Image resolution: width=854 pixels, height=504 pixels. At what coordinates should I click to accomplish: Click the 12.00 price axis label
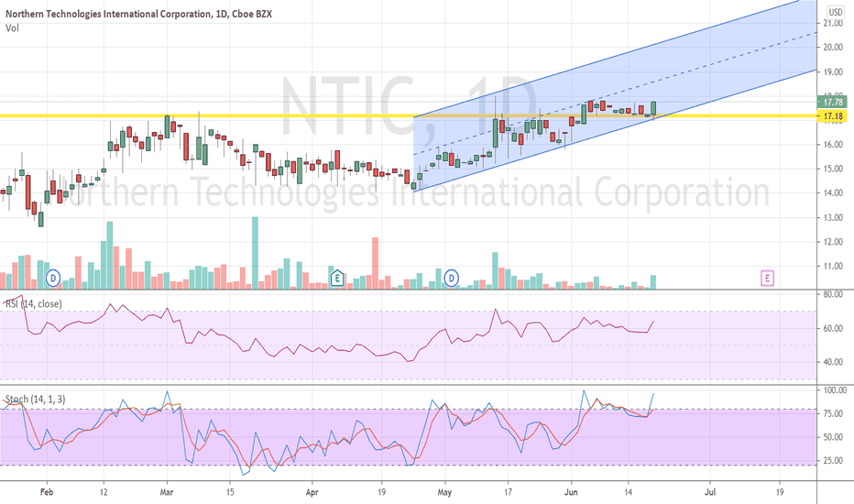[x=833, y=242]
